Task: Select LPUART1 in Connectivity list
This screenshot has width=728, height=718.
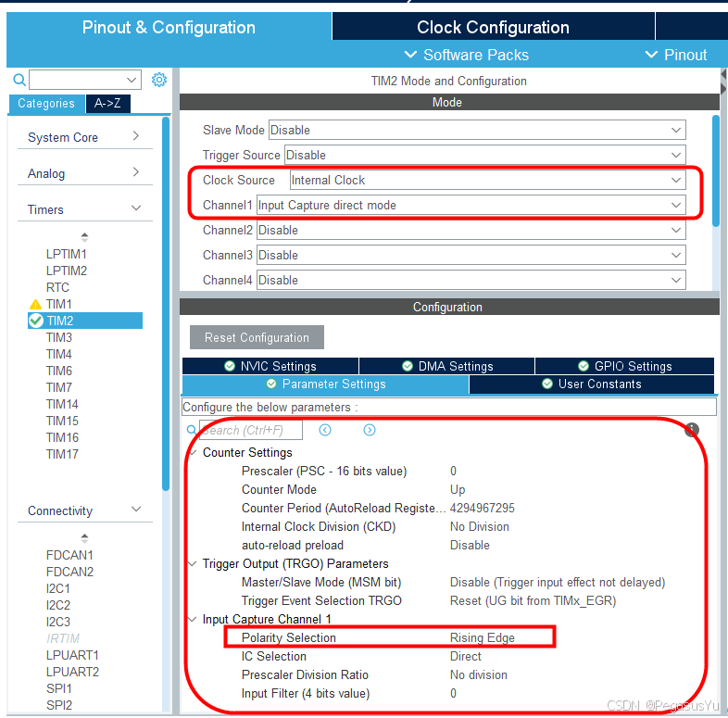Action: point(72,655)
